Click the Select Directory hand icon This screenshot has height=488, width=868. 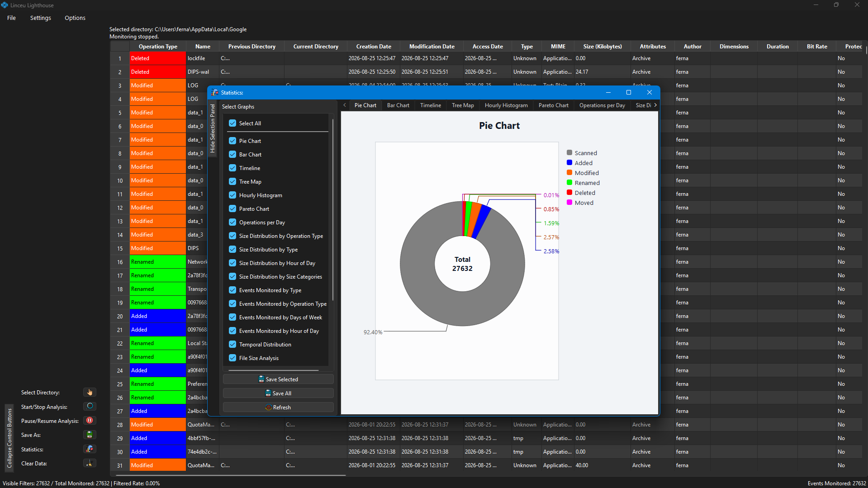click(x=90, y=392)
